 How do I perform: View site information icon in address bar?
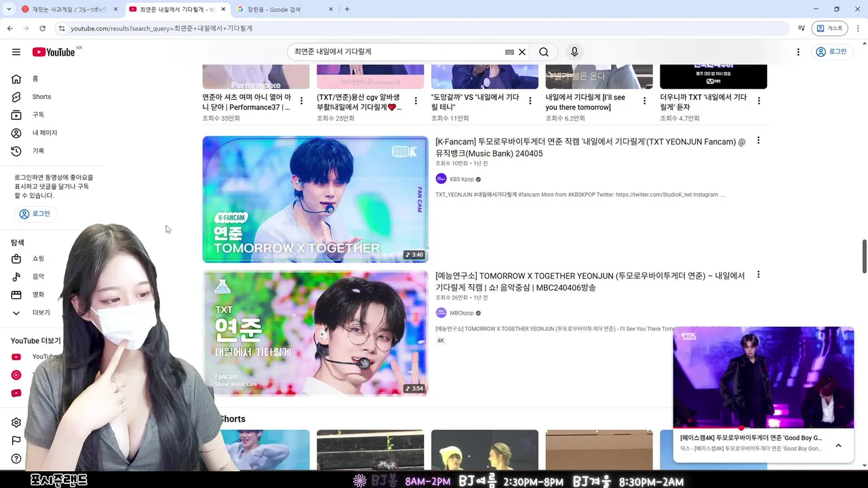tap(62, 28)
